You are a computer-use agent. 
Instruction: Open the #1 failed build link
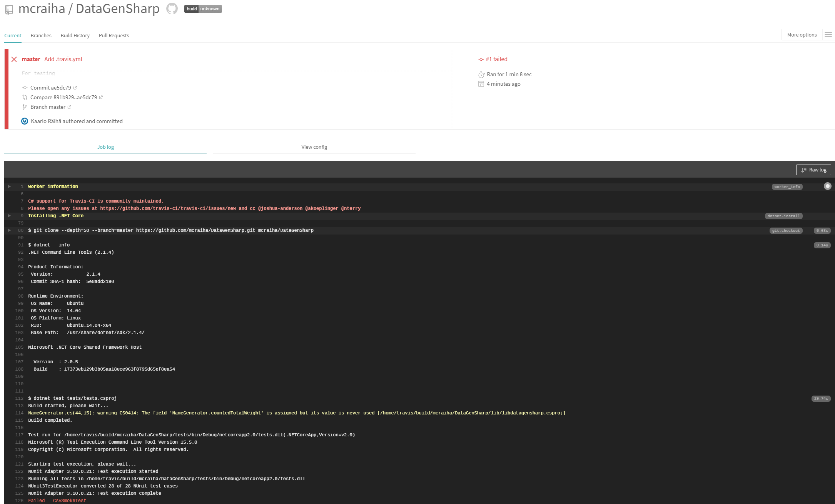click(496, 59)
